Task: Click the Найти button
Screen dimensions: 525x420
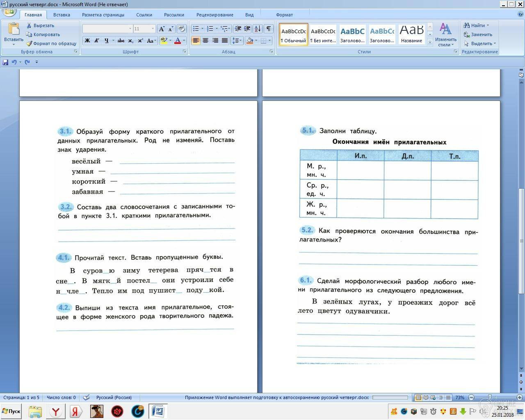Action: point(478,25)
